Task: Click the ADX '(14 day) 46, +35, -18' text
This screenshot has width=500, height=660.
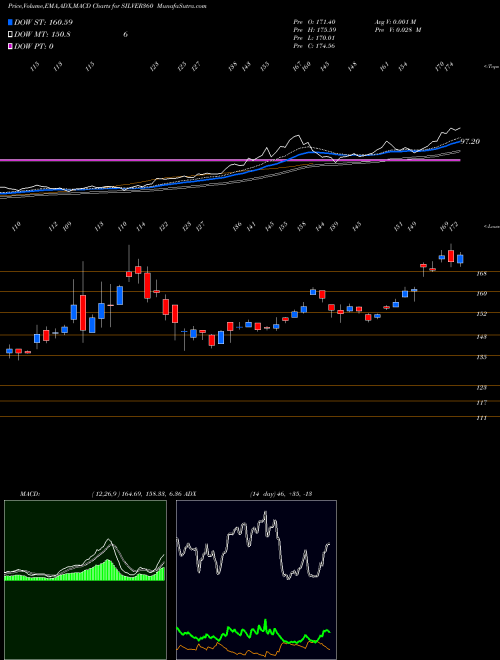Action: pos(281,494)
